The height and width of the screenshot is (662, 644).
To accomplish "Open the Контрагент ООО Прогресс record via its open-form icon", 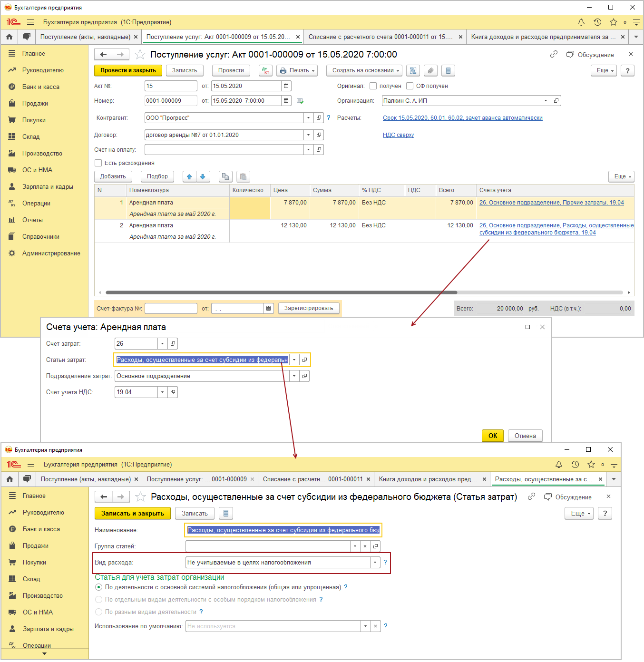I will point(319,118).
